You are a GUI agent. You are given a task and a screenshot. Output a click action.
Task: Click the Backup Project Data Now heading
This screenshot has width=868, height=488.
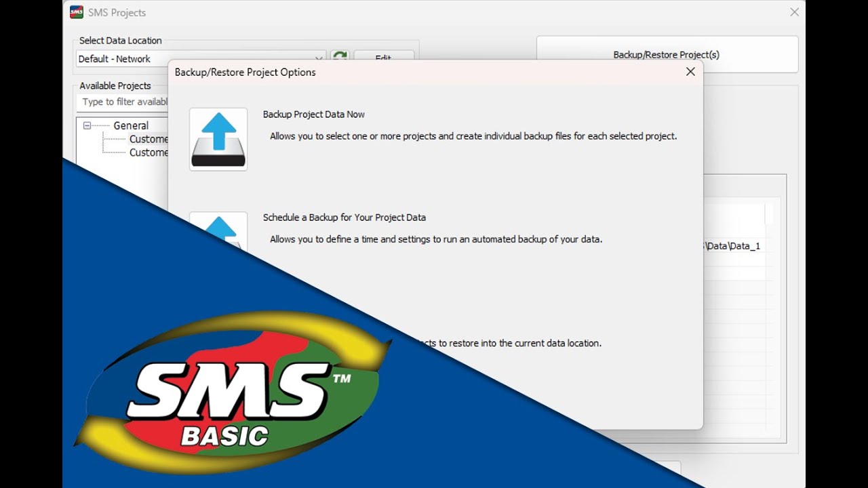(314, 115)
